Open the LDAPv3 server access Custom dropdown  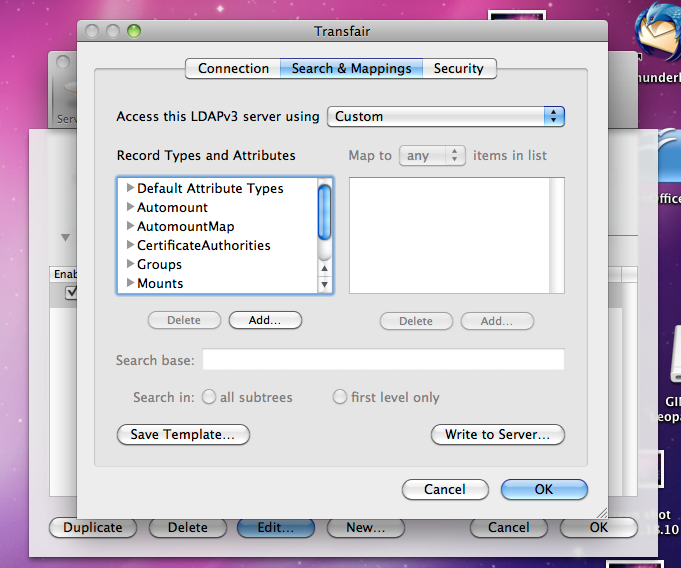pyautogui.click(x=446, y=116)
